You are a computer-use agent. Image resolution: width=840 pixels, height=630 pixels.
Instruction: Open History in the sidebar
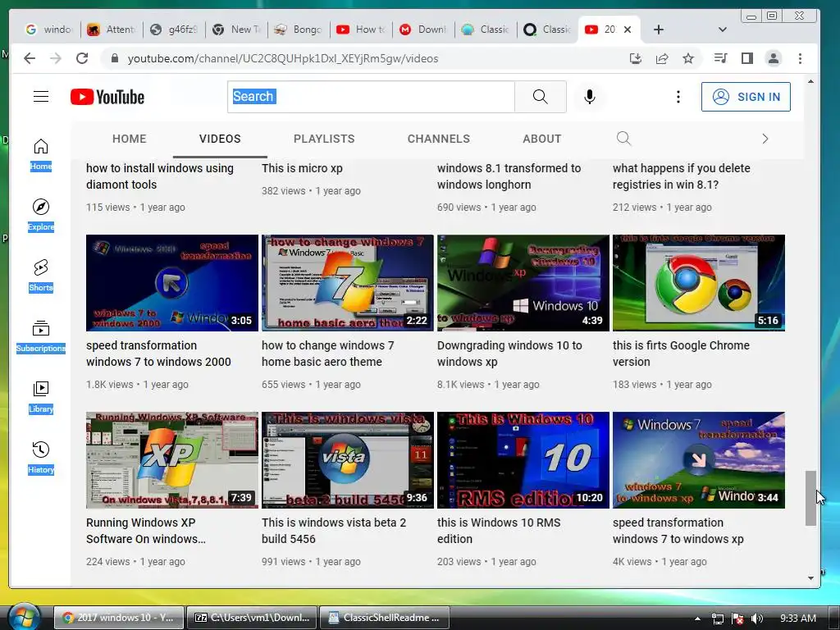[x=41, y=458]
